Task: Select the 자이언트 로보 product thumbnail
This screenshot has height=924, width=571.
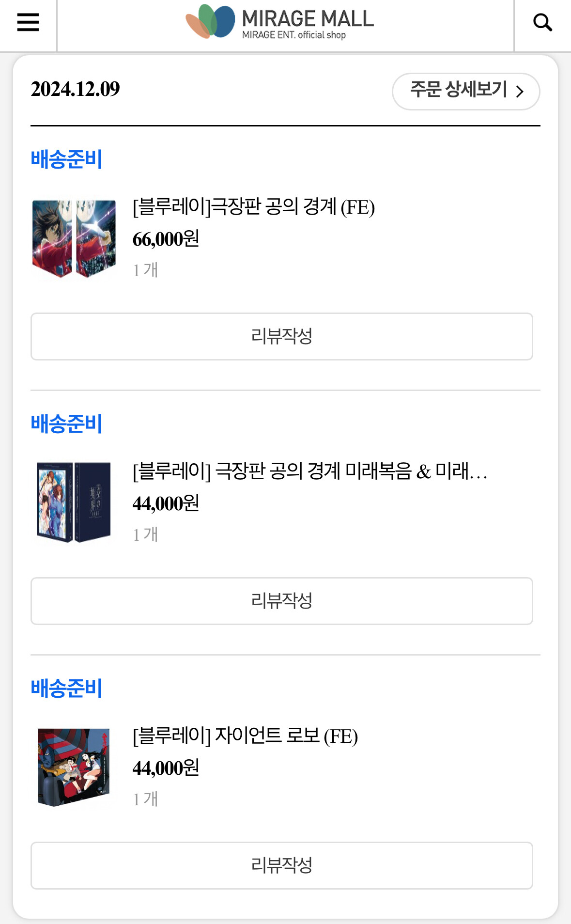Action: pyautogui.click(x=74, y=767)
